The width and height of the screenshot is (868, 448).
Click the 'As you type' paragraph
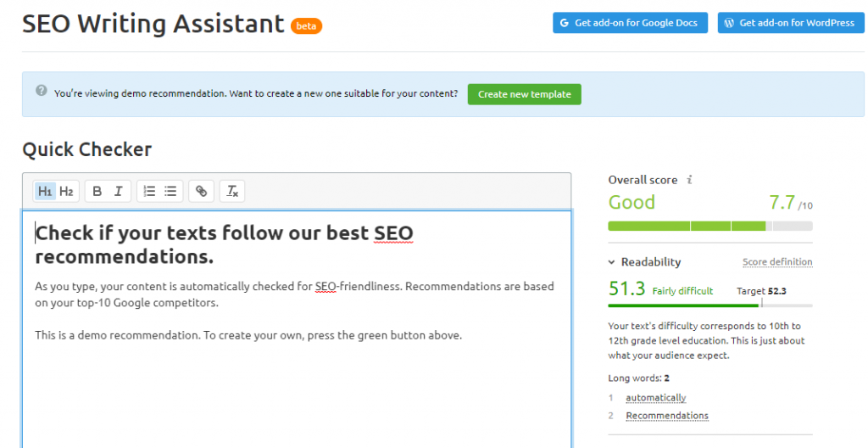tap(294, 294)
